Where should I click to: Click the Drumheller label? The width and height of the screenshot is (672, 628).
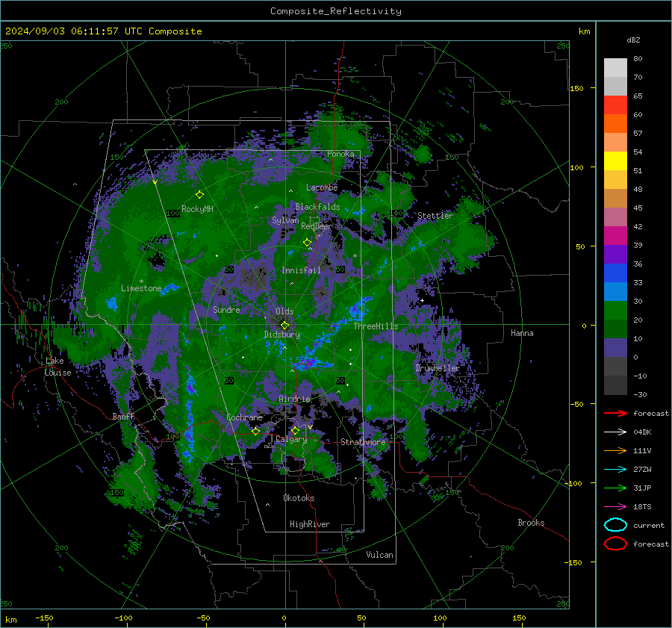(437, 368)
